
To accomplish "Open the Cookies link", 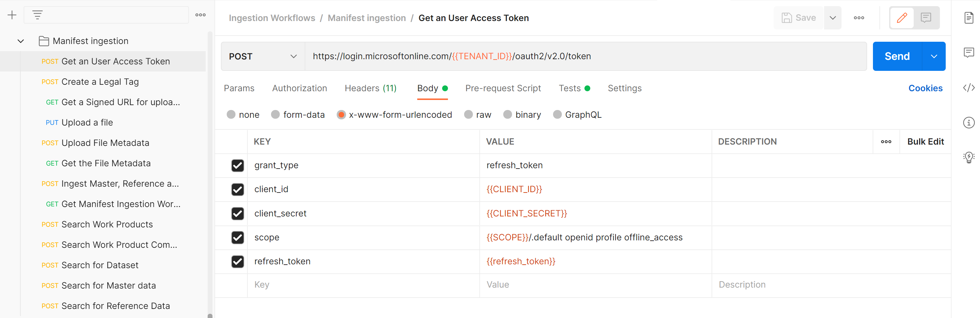I will [x=925, y=88].
